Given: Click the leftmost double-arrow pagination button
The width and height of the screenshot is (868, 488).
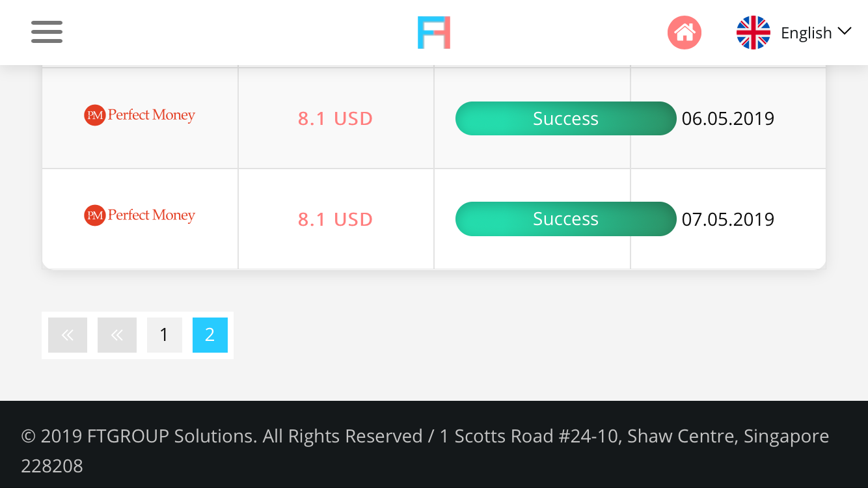Looking at the screenshot, I should click(x=68, y=335).
